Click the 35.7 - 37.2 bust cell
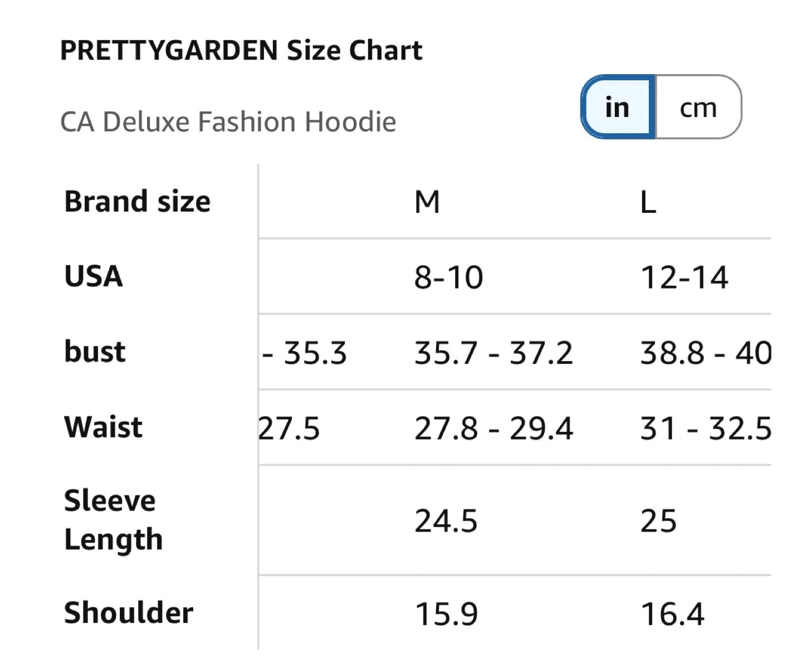The image size is (802, 672). coord(493,353)
